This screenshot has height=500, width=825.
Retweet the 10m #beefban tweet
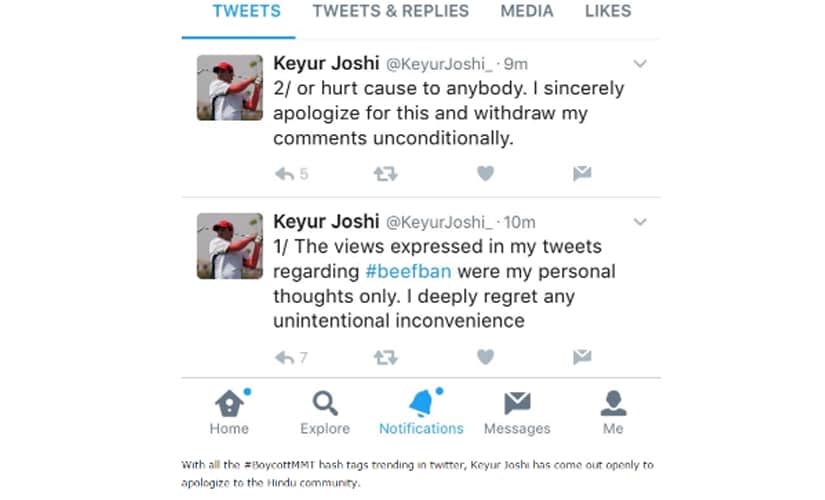(386, 358)
